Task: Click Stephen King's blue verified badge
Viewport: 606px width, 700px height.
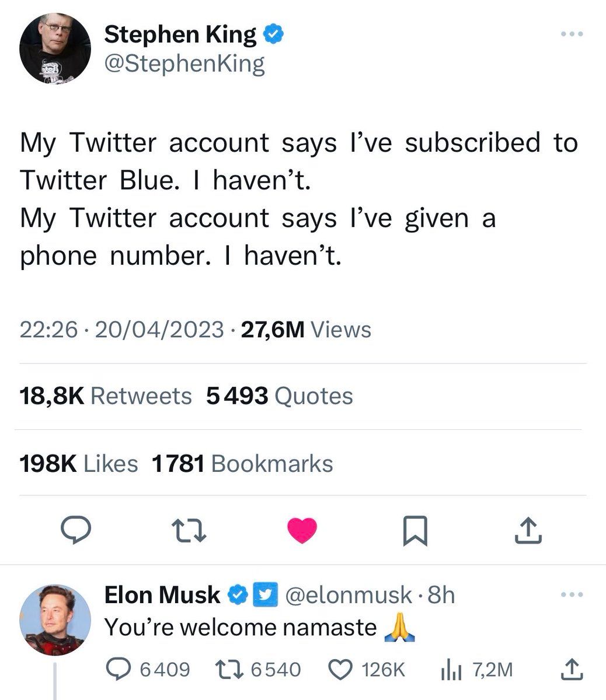Action: pyautogui.click(x=273, y=35)
